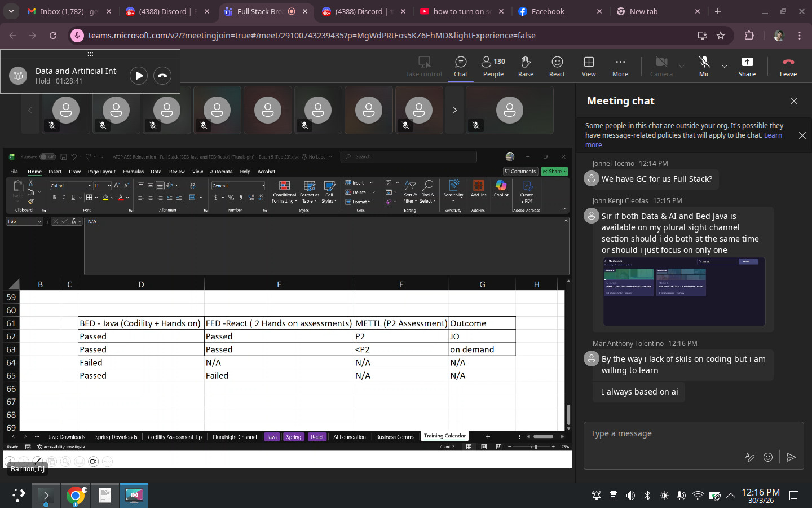Open the 'New tab' browser tab
812x508 pixels.
(x=658, y=11)
